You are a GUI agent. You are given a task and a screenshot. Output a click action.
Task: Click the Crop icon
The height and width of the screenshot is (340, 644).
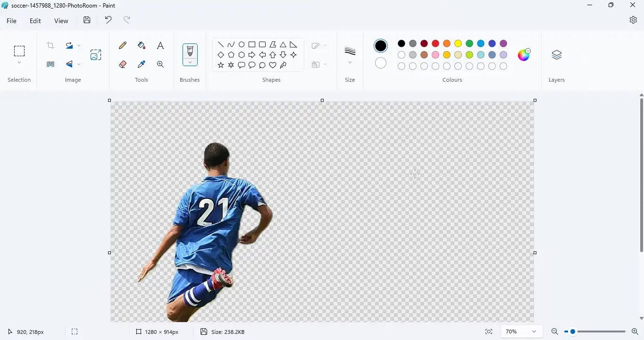[50, 46]
